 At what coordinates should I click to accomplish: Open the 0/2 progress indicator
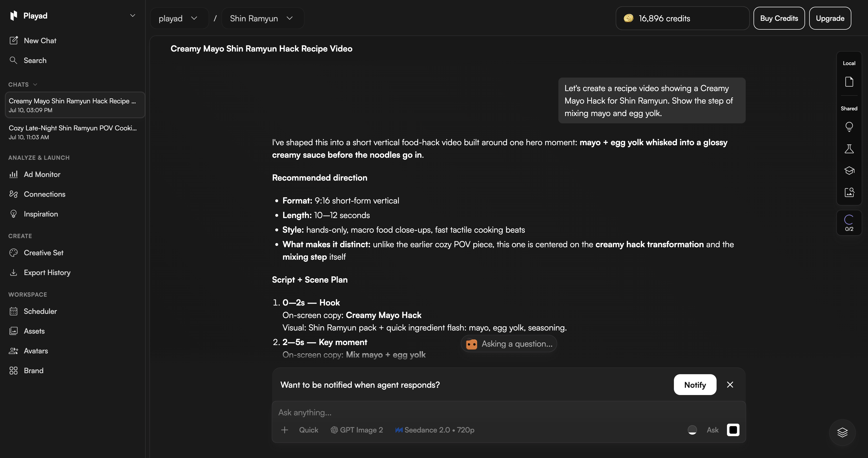[849, 223]
